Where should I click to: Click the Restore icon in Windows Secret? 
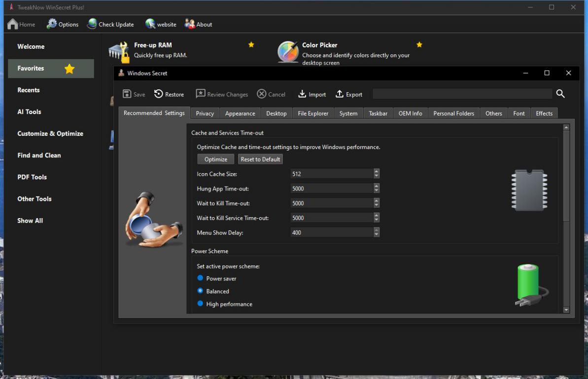(x=159, y=94)
